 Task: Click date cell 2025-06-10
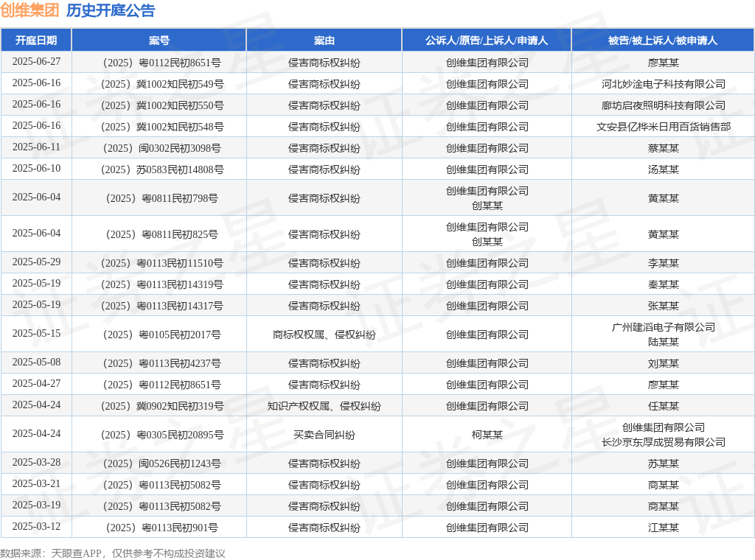point(36,169)
